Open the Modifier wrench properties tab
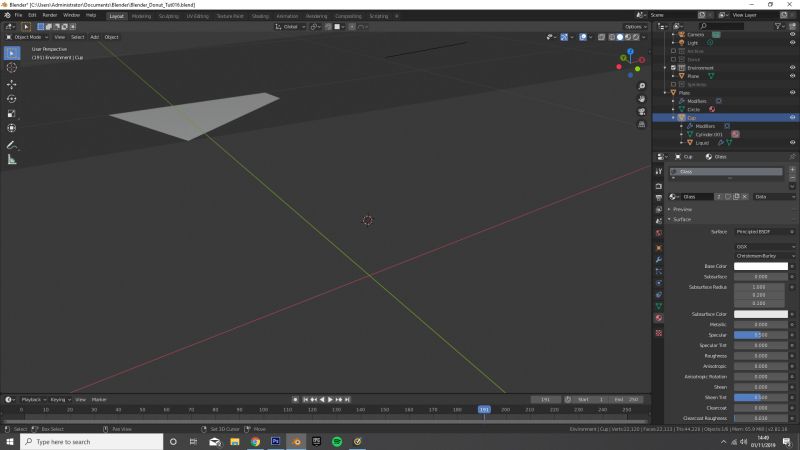 pyautogui.click(x=659, y=260)
